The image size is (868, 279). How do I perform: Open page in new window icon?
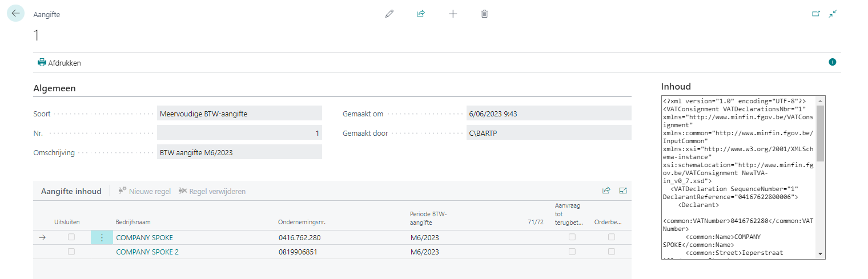[x=815, y=14]
